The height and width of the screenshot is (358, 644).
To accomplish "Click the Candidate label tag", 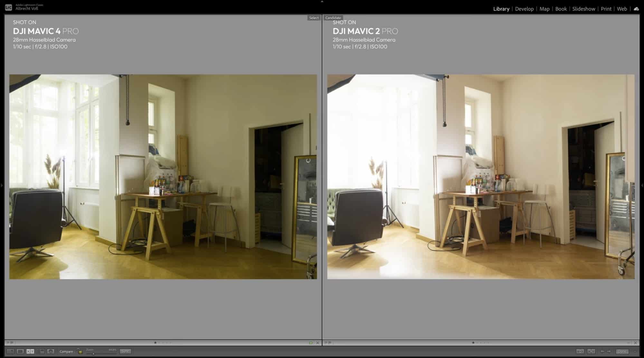I will [333, 18].
